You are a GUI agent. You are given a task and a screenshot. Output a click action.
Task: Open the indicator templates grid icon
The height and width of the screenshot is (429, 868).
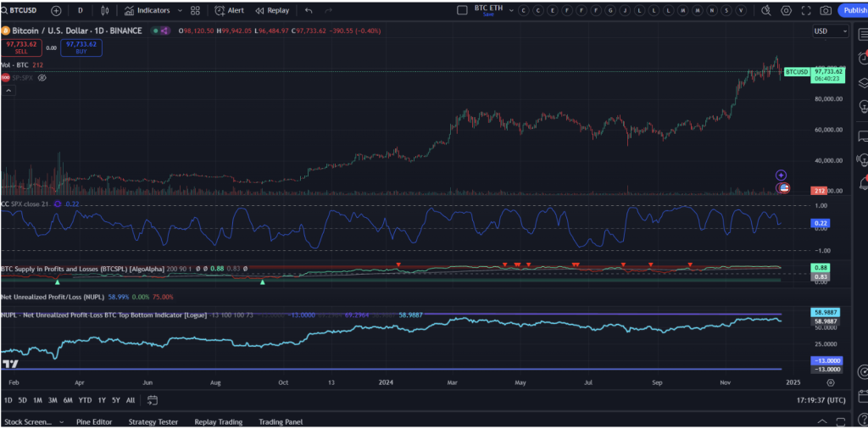(196, 11)
